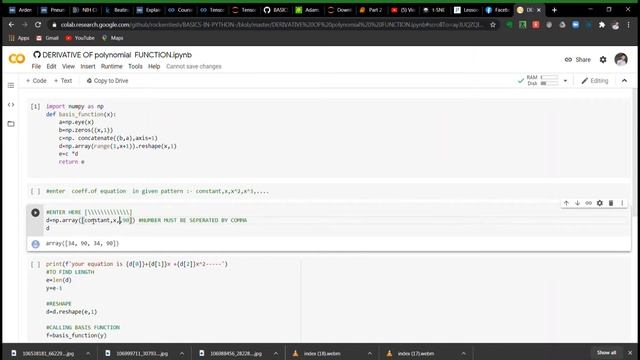The height and width of the screenshot is (360, 640).
Task: Open the Tools menu
Action: [135, 67]
